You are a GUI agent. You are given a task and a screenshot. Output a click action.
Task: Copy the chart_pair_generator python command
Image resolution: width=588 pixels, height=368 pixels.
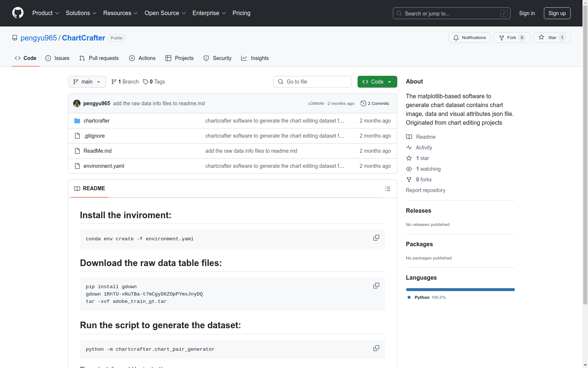pos(376,348)
